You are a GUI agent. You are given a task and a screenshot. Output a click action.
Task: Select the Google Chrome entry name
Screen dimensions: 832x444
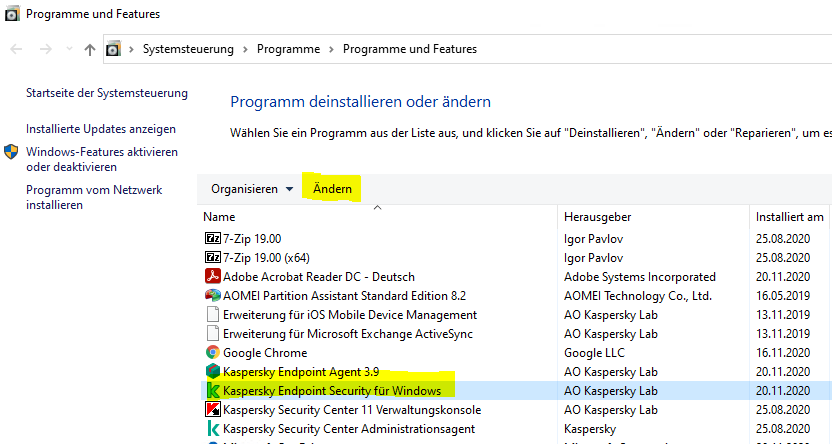click(x=265, y=353)
